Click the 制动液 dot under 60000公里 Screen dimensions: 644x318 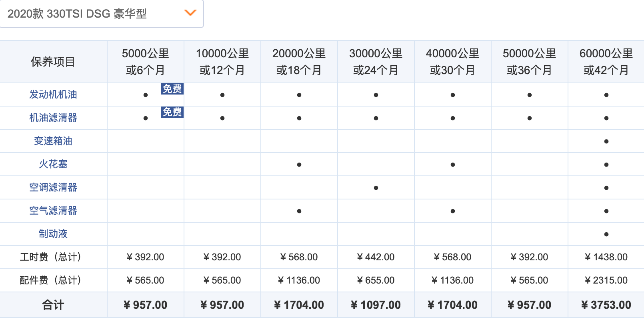pyautogui.click(x=606, y=234)
